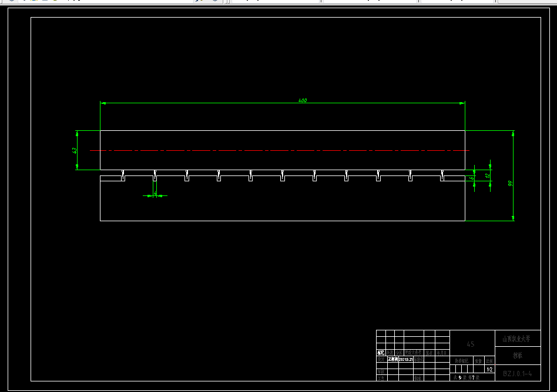The width and height of the screenshot is (557, 392).
Task: Click the 挡板 part name cell
Action: 518,355
